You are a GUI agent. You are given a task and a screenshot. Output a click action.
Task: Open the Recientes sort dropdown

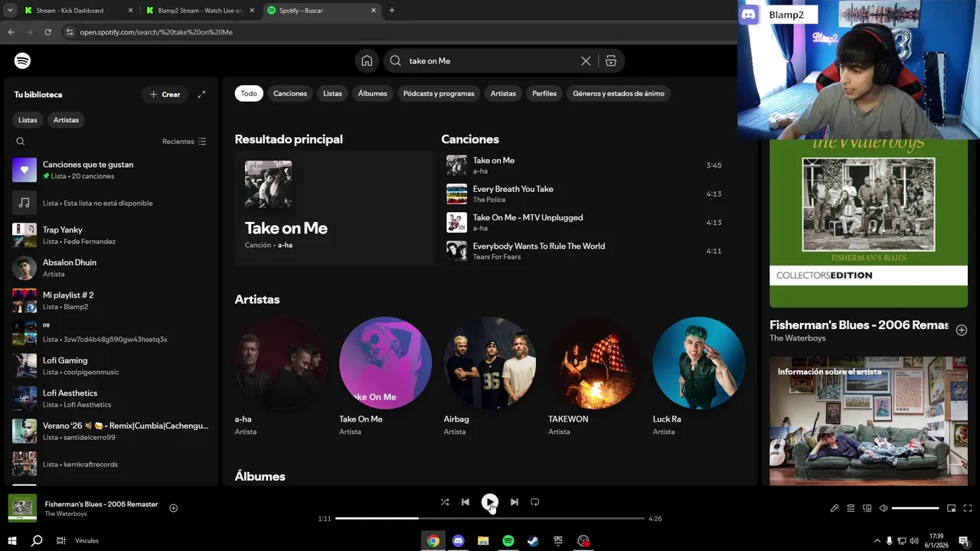(184, 142)
